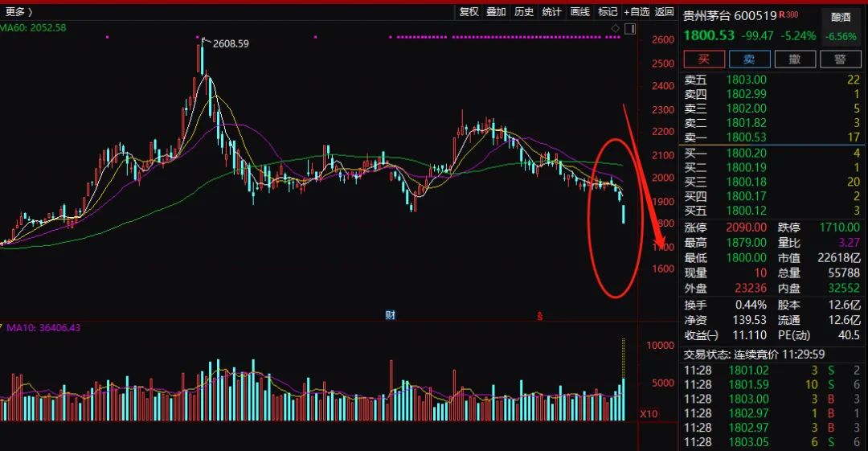Click the 警 alert button
The width and height of the screenshot is (868, 451).
(x=841, y=59)
